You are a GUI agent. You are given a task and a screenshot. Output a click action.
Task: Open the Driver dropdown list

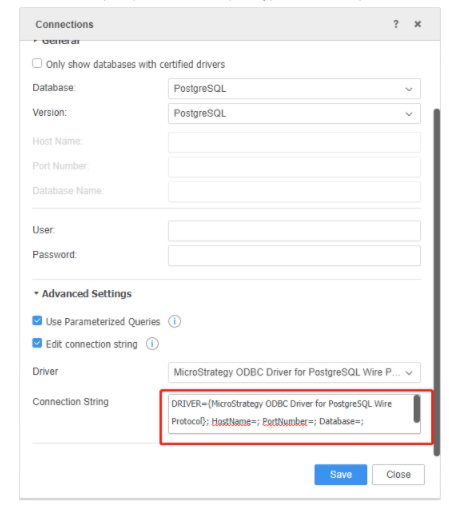[x=294, y=372]
